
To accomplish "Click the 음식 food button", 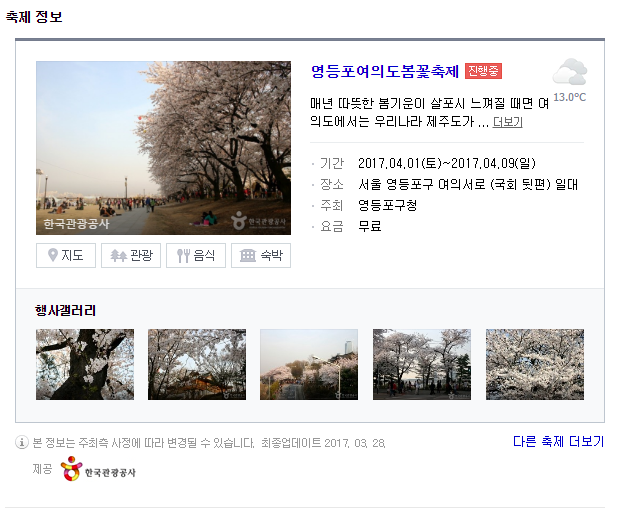I will coord(196,255).
